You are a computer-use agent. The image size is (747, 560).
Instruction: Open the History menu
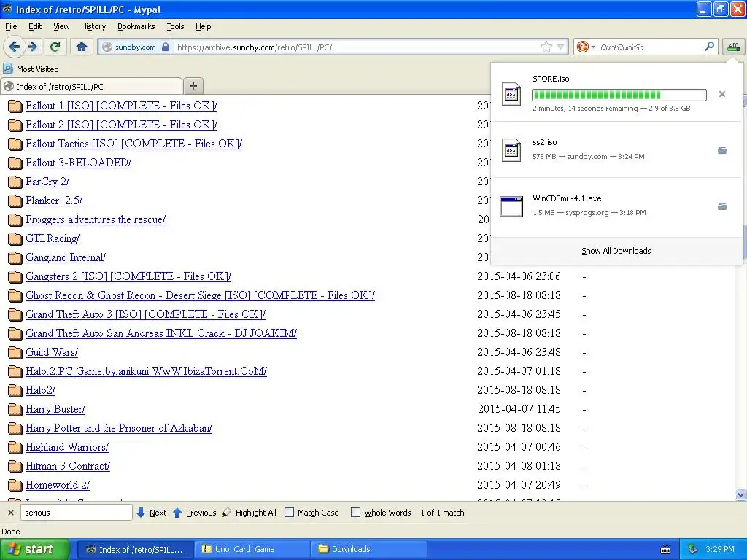coord(93,26)
